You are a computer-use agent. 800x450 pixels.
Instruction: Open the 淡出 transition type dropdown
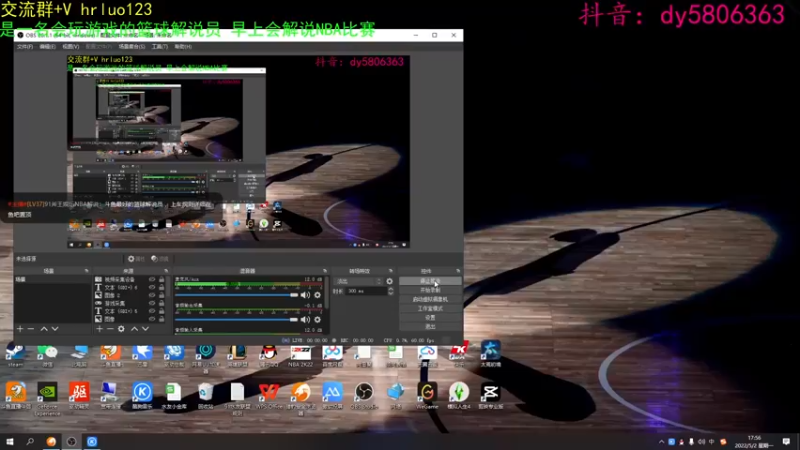pos(358,281)
